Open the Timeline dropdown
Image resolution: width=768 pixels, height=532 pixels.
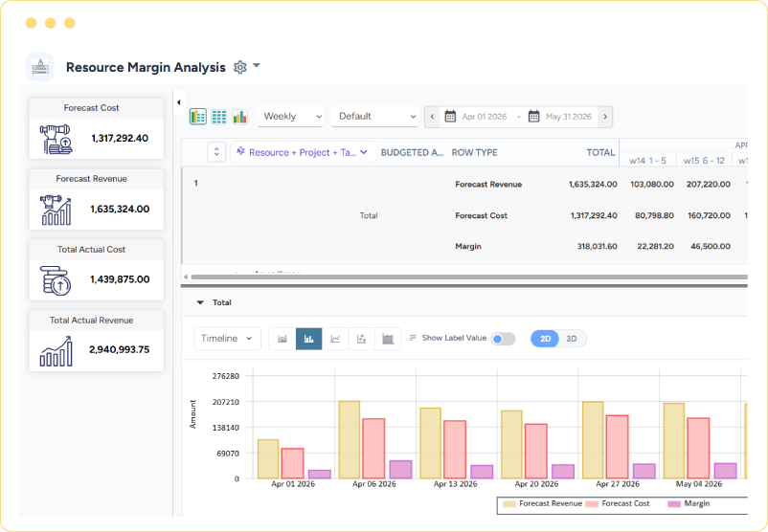pos(227,338)
